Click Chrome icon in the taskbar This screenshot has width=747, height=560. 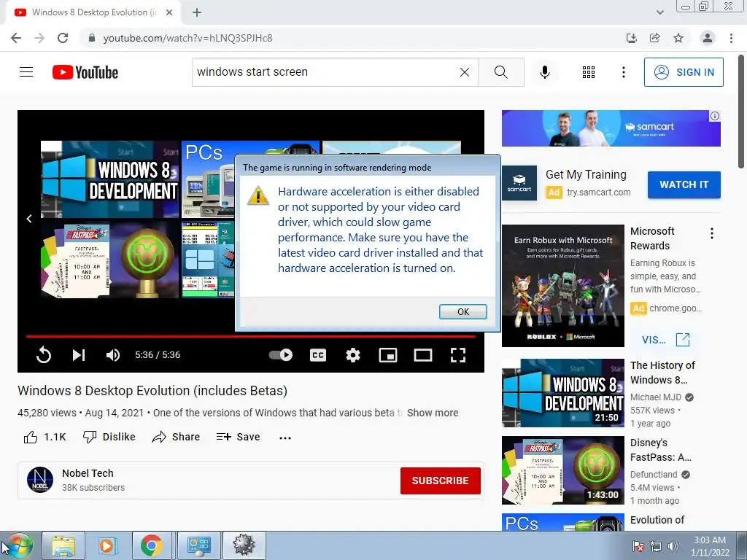(152, 545)
